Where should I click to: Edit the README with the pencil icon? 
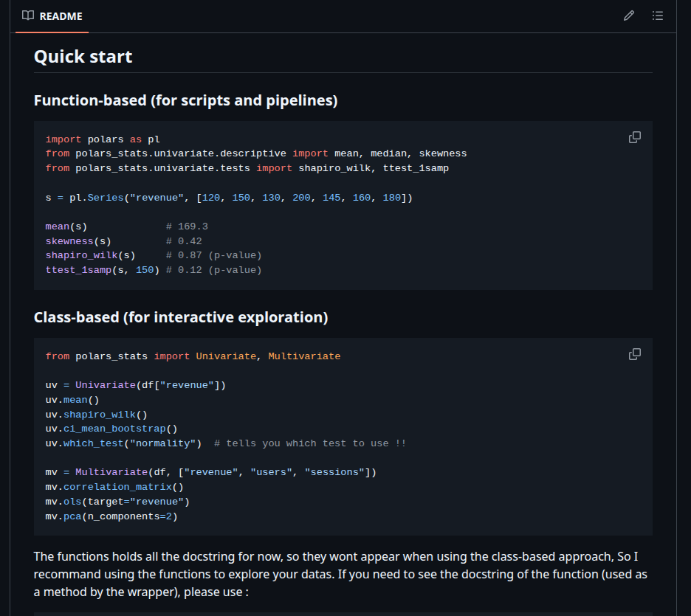tap(629, 15)
